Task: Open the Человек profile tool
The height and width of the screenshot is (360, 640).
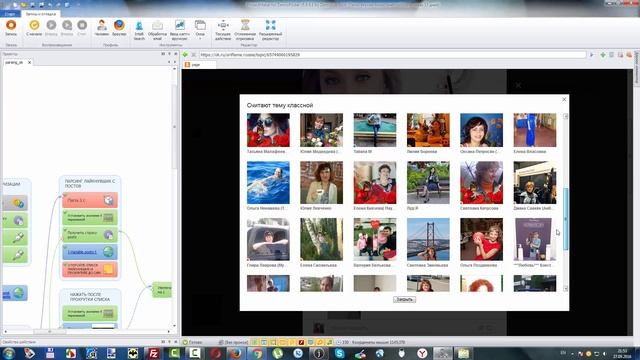Action: [x=102, y=28]
